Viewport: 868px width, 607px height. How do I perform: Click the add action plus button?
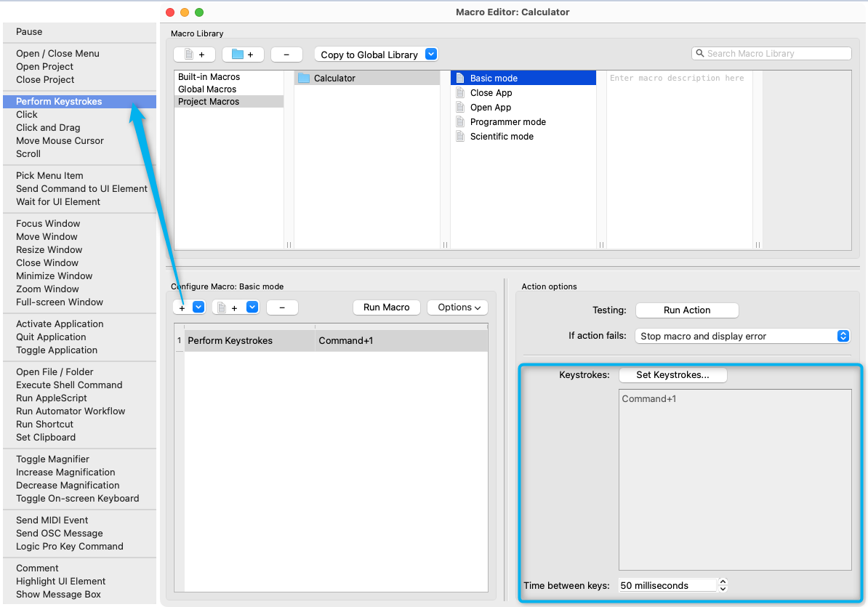[182, 307]
